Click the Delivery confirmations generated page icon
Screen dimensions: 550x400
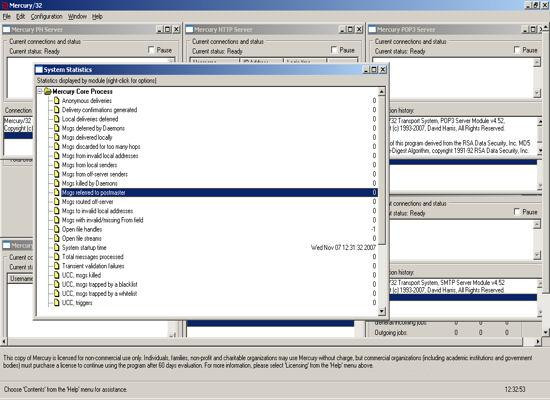point(56,110)
